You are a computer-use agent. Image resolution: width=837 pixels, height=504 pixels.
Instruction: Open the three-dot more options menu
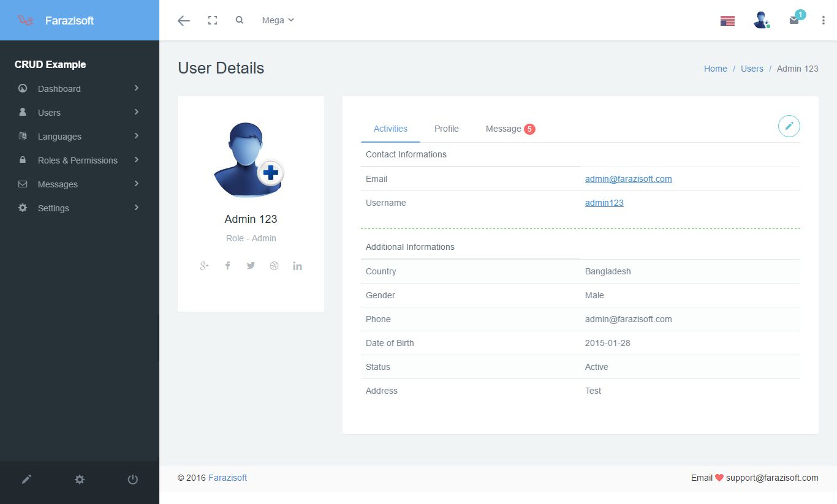(824, 20)
